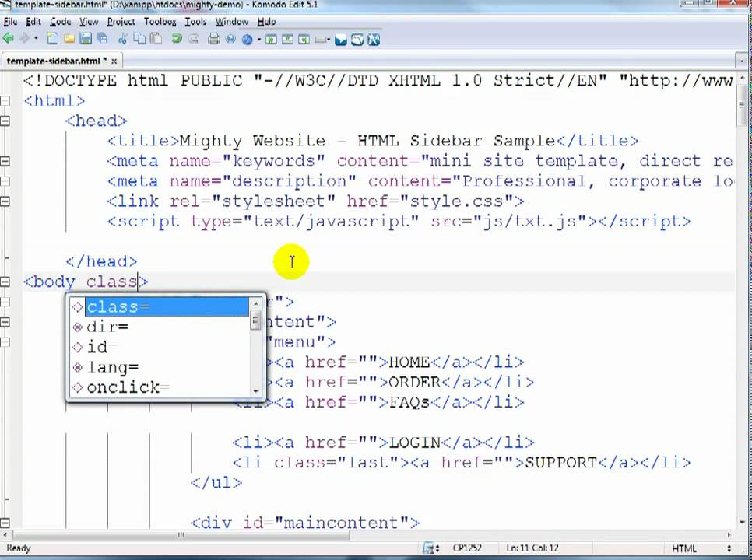Click the Print Preview icon

click(230, 40)
